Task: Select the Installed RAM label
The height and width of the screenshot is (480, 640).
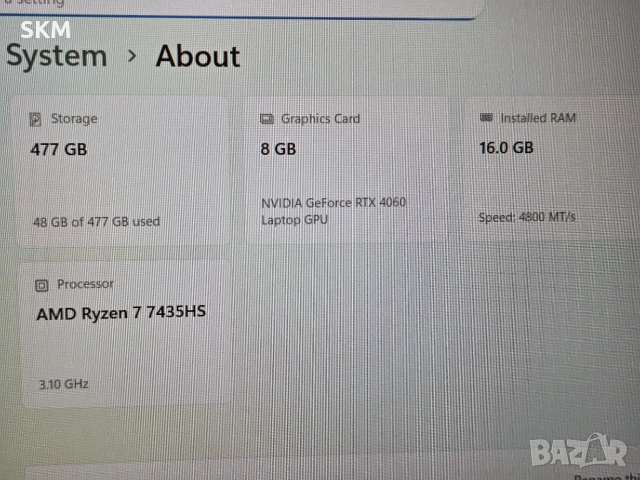Action: coord(538,118)
